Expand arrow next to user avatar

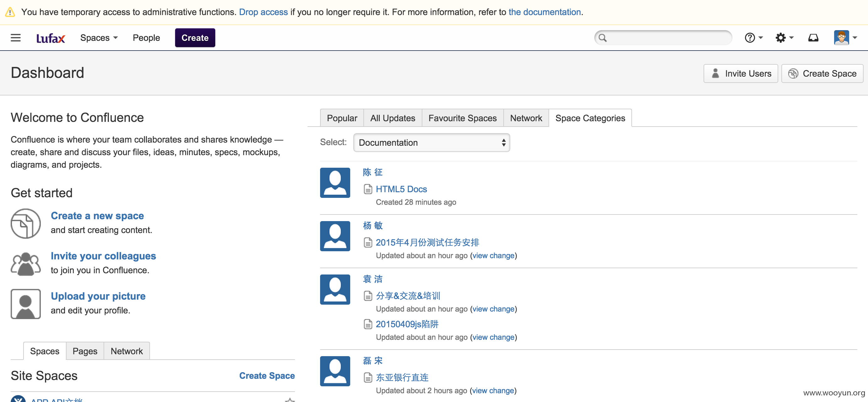pyautogui.click(x=855, y=38)
